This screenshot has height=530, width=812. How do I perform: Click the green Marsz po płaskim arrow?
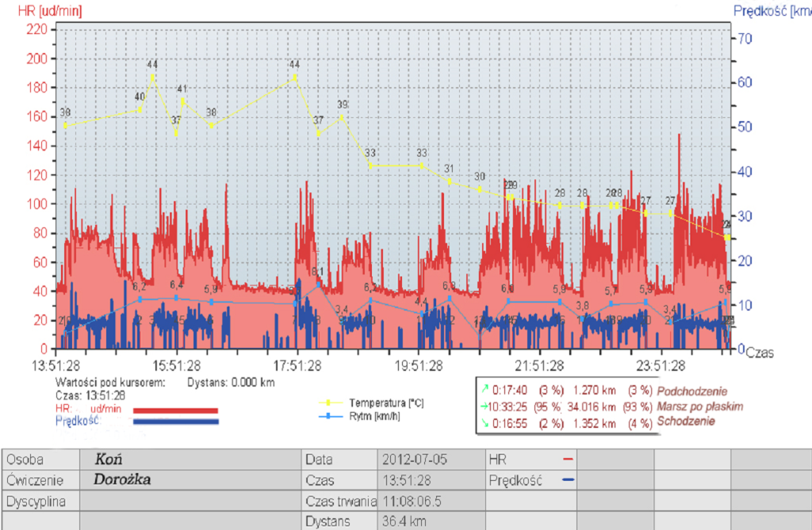click(x=482, y=406)
